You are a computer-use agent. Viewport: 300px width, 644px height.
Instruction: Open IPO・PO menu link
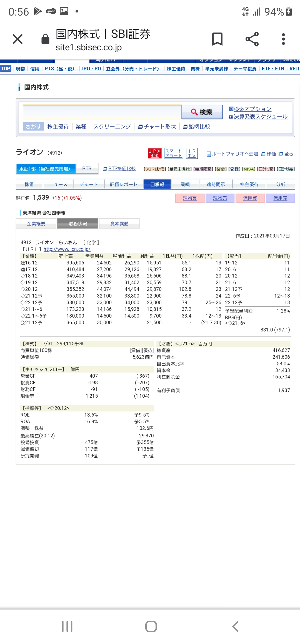92,69
